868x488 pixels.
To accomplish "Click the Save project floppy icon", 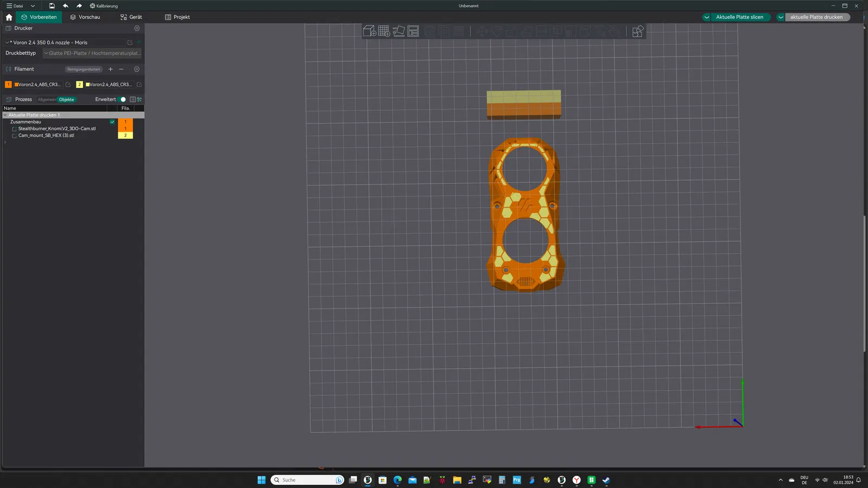I will (52, 6).
